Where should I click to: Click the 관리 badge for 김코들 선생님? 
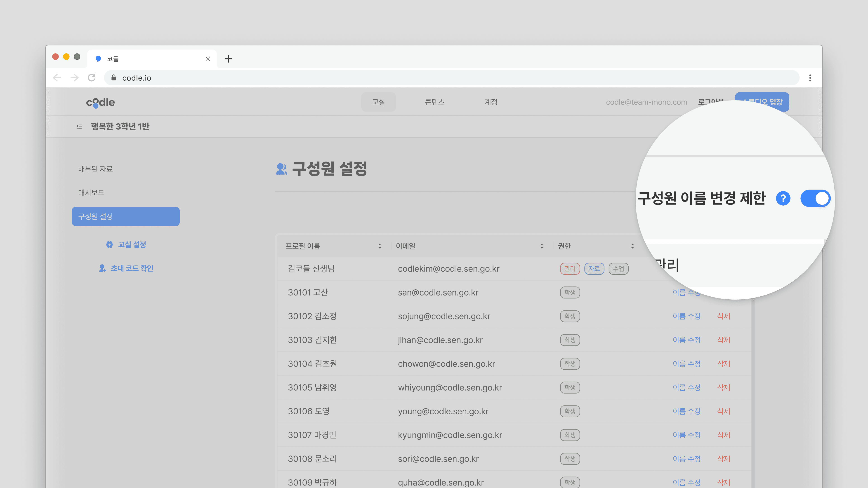(x=570, y=269)
